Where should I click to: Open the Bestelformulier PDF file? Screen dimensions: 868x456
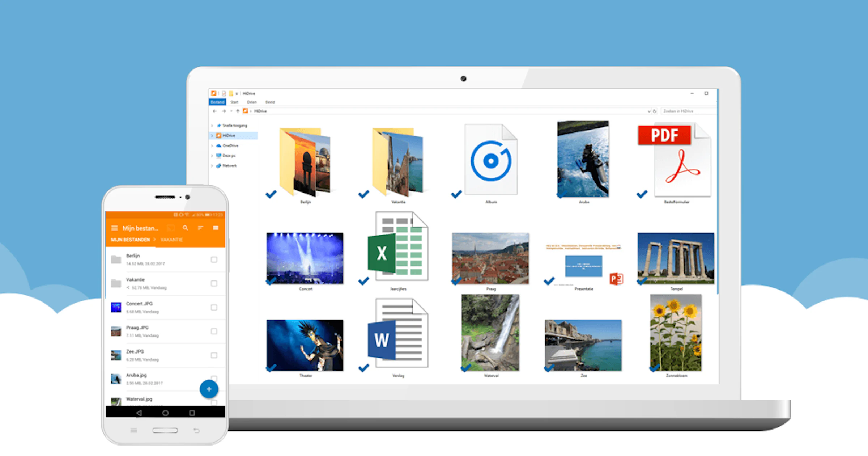click(x=675, y=160)
